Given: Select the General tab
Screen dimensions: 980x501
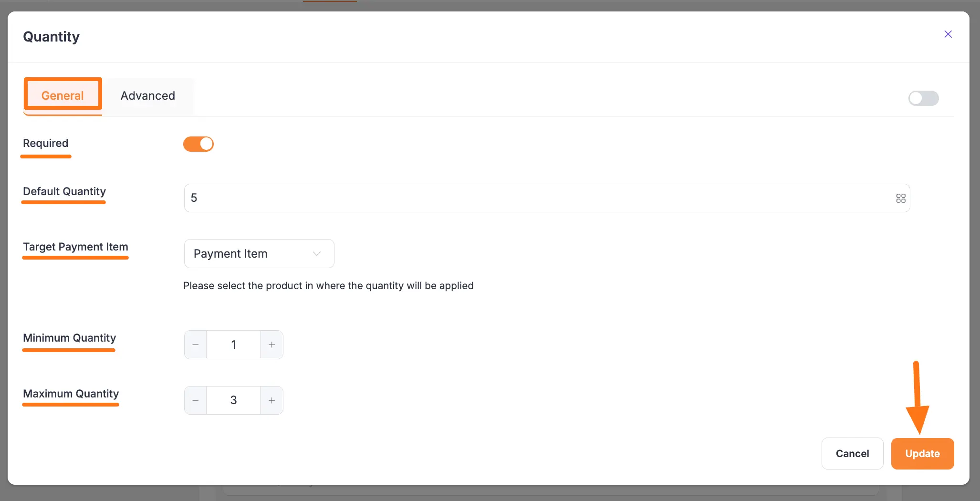Looking at the screenshot, I should (63, 95).
